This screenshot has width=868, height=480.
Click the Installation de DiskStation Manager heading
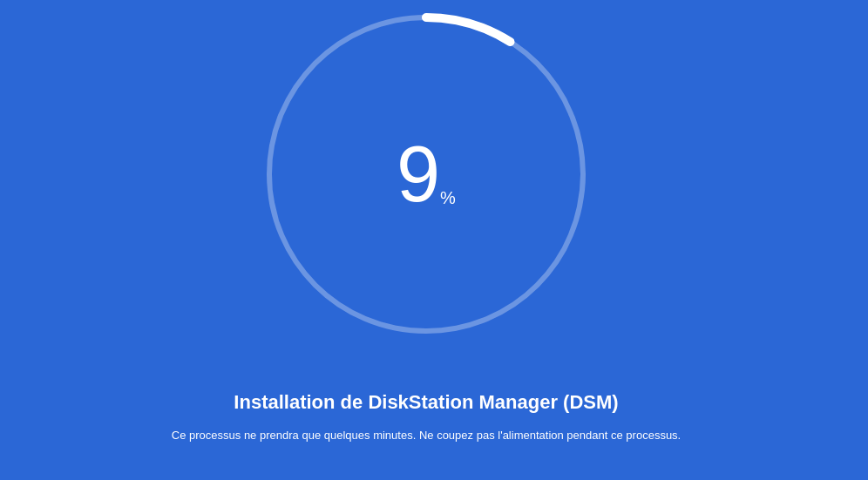tap(425, 402)
